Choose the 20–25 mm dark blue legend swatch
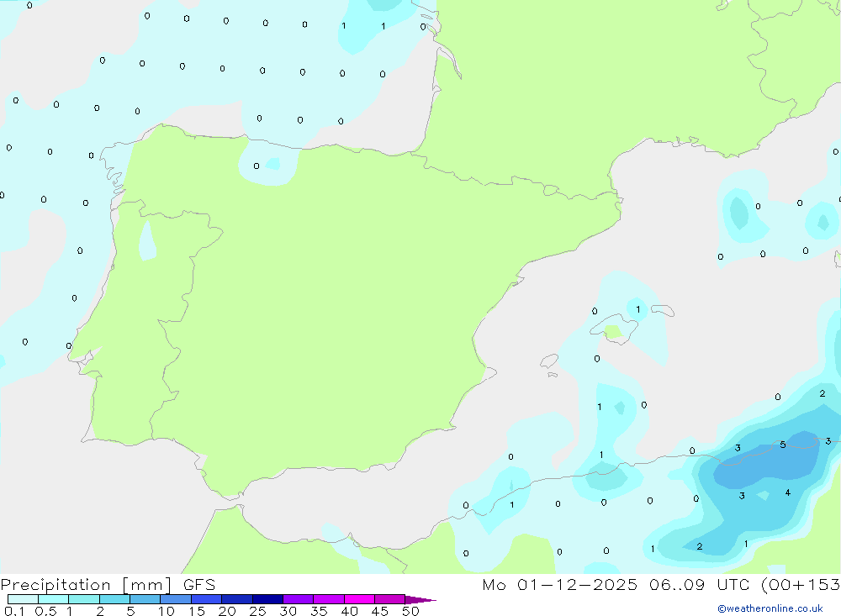841x616 pixels. (x=237, y=599)
